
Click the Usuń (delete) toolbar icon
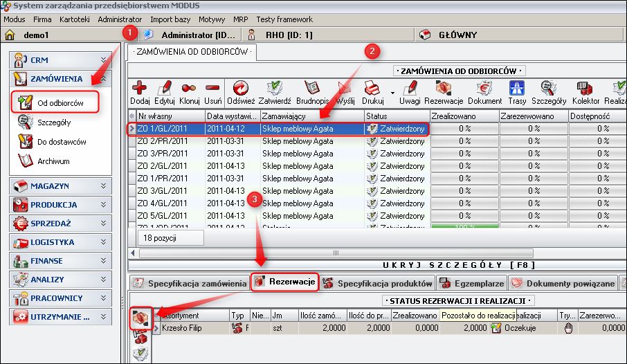click(213, 89)
